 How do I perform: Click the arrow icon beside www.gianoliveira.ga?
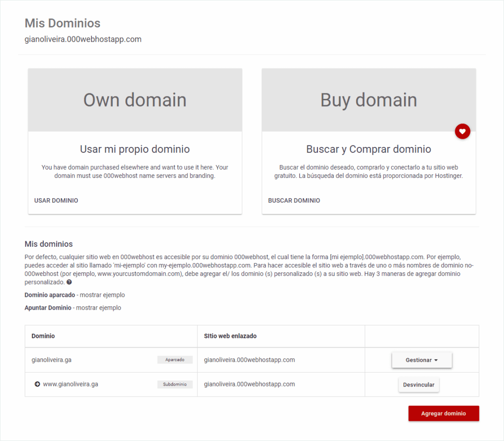click(37, 384)
